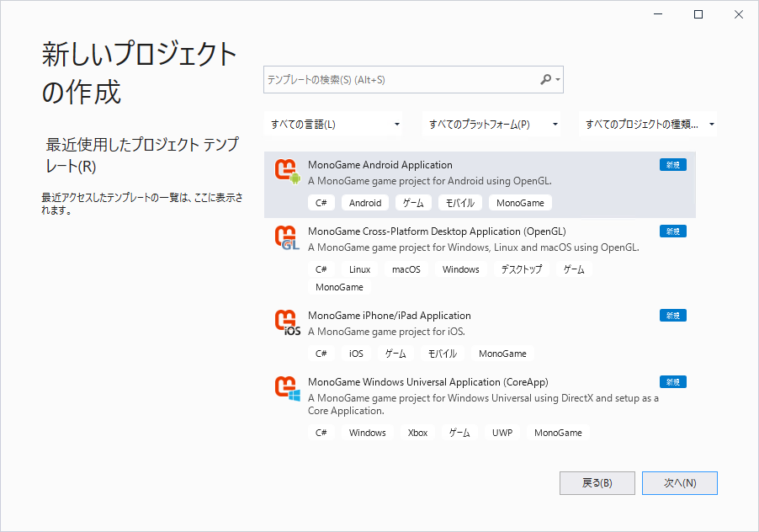Image resolution: width=759 pixels, height=532 pixels.
Task: Select MonoGame Windows Universal Application (CoreApp) title
Action: click(428, 382)
